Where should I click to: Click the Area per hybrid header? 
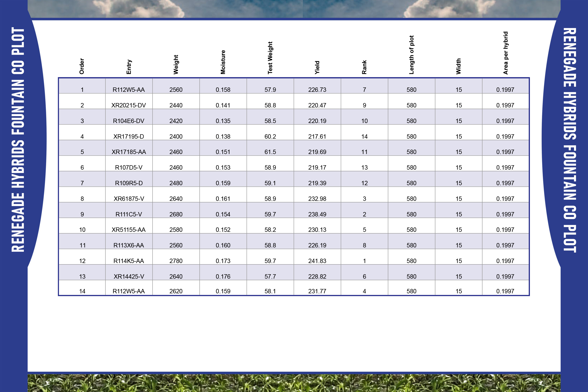pos(506,53)
